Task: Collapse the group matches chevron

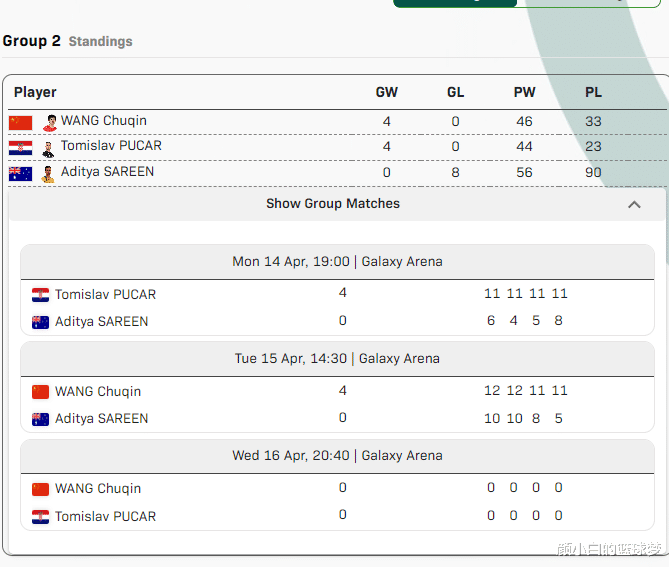Action: pos(633,204)
